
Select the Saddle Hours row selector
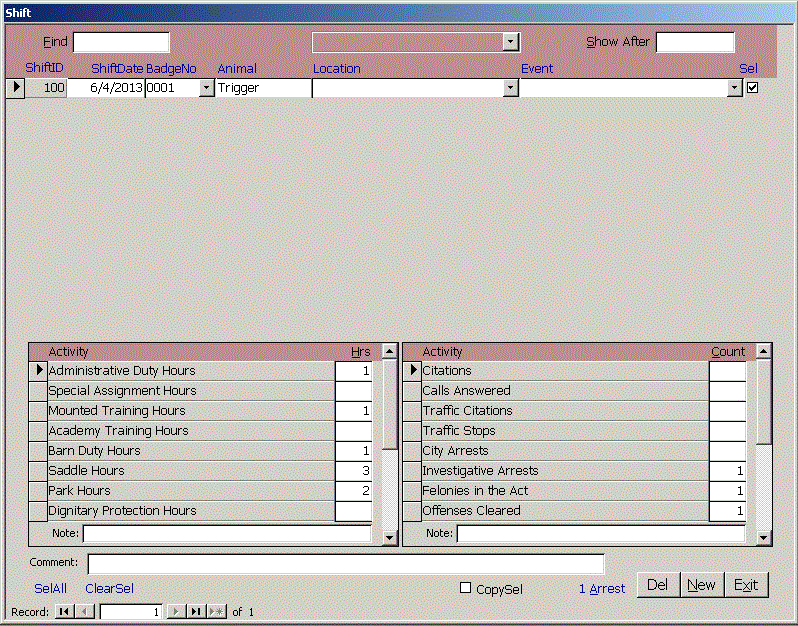38,471
